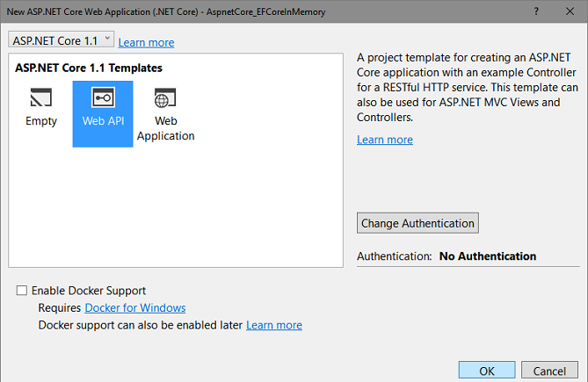Choose the Web Application template icon

(165, 97)
